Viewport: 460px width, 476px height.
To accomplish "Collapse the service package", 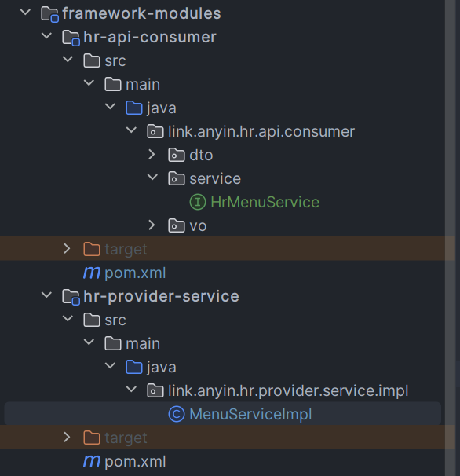I will pyautogui.click(x=152, y=177).
